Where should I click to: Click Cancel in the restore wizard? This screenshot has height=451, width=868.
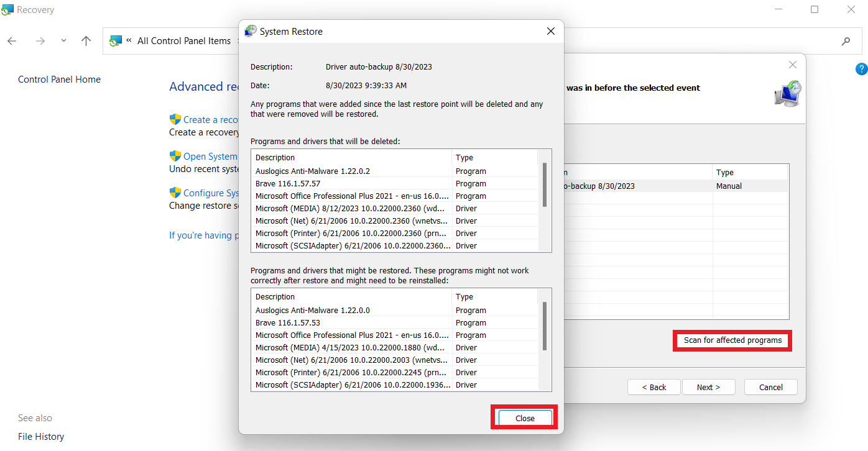(x=771, y=387)
